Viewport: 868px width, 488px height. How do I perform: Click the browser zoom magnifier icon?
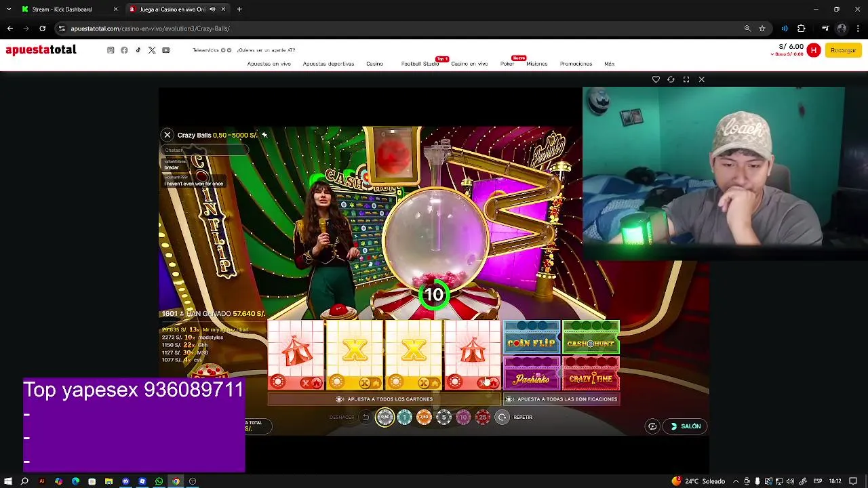tap(747, 28)
